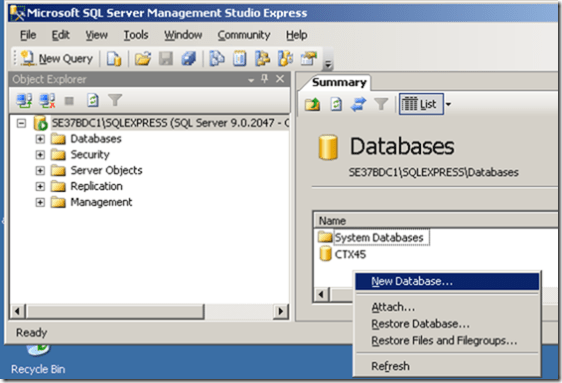Screen dimensions: 562x383
Task: Click the Refresh icon in Object Explorer toolbar
Action: click(92, 101)
